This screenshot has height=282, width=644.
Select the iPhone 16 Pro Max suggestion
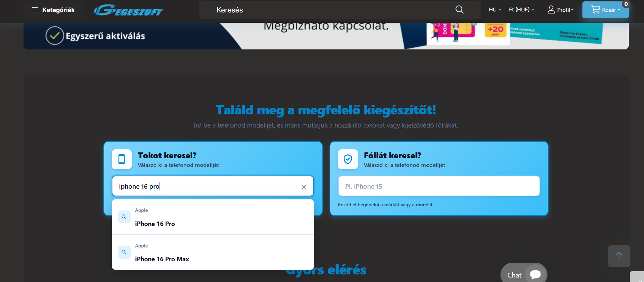click(213, 252)
